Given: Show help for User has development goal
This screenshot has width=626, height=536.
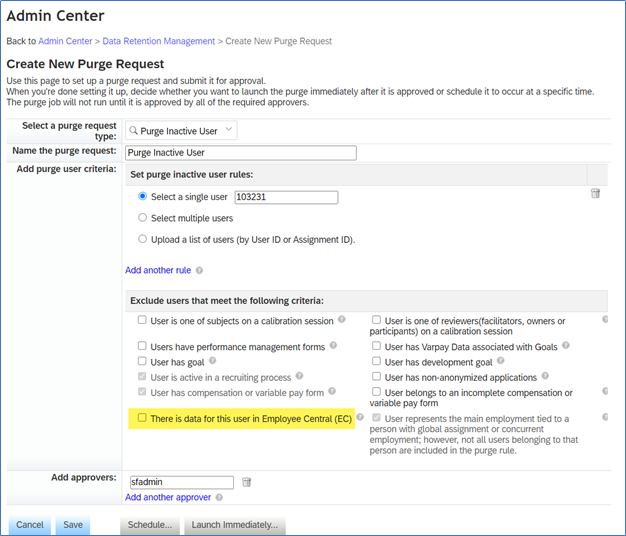Looking at the screenshot, I should click(501, 361).
